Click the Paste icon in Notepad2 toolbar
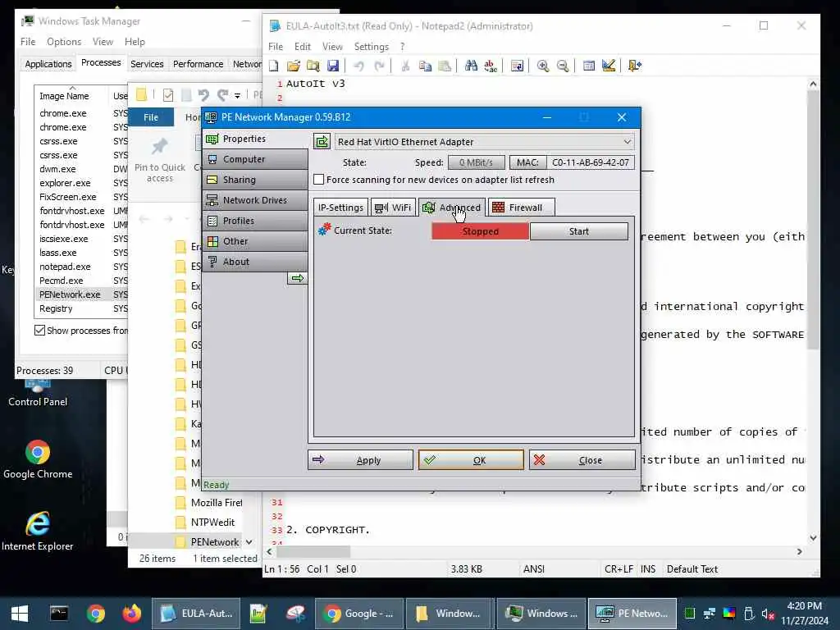 click(445, 66)
